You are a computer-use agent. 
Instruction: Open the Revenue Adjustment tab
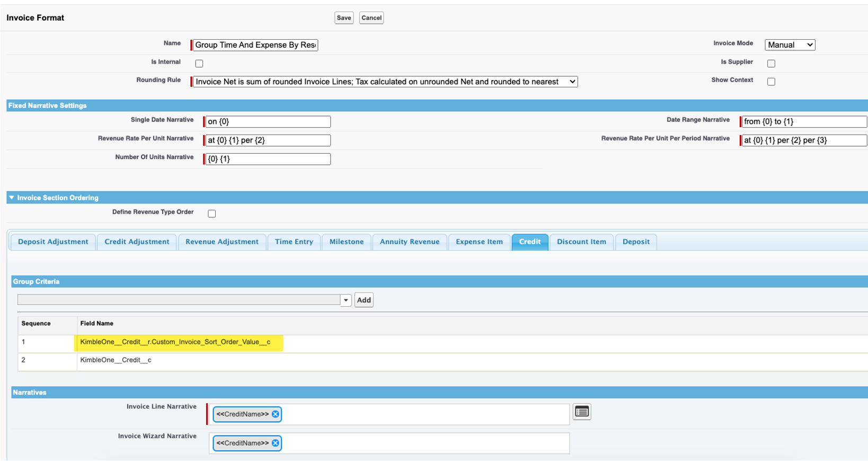tap(222, 242)
